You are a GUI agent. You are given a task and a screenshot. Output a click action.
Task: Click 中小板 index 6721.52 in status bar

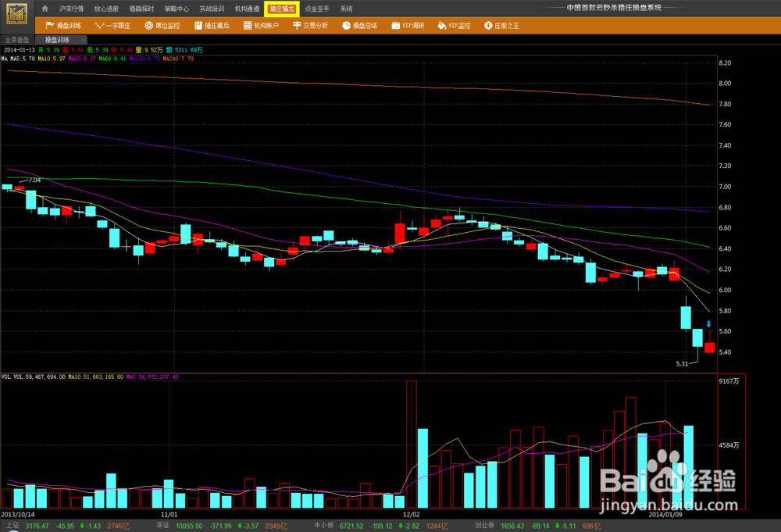click(x=351, y=526)
